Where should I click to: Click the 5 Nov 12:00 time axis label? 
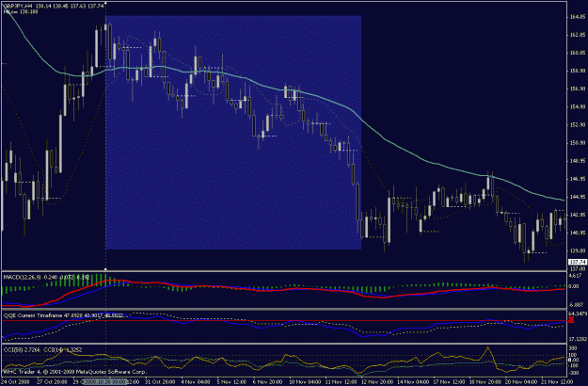pos(231,381)
